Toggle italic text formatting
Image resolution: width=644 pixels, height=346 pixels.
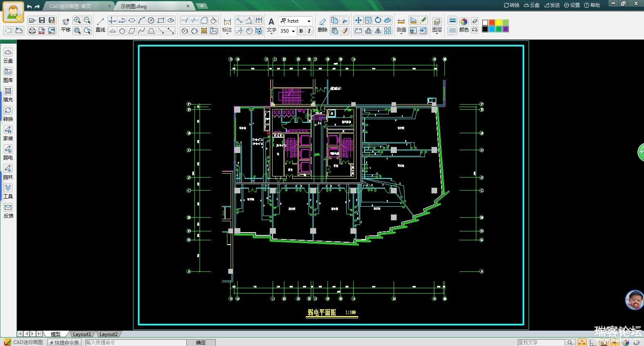click(x=309, y=31)
